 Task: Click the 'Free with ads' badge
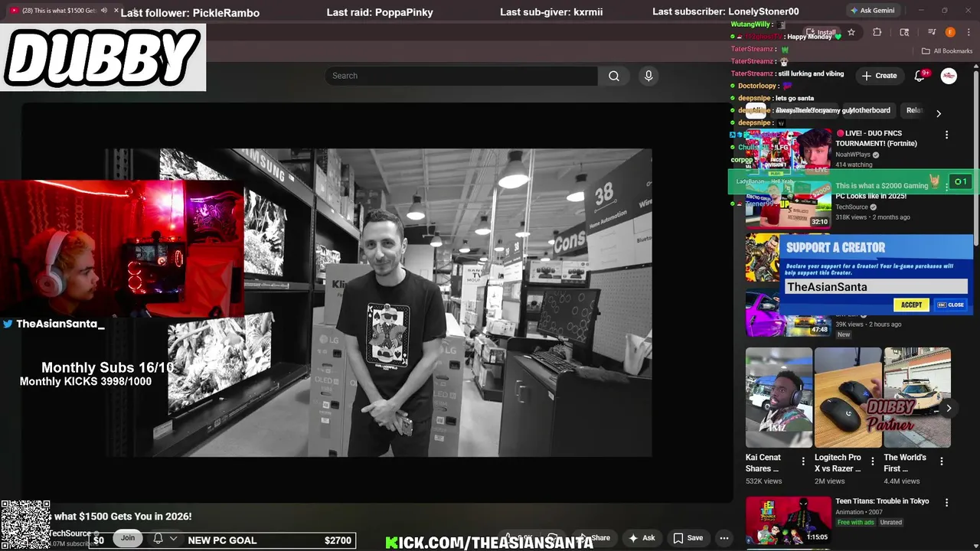(x=855, y=523)
